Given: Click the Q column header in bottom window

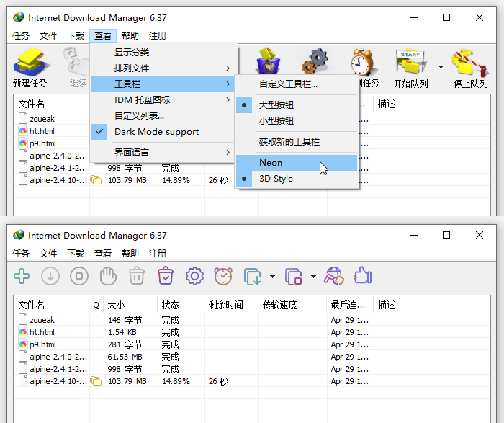Looking at the screenshot, I should [x=96, y=305].
